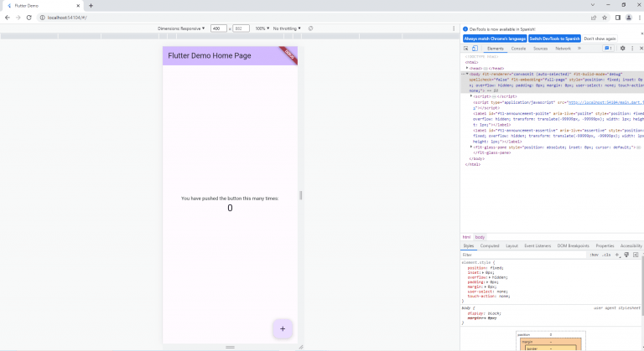Reload the localhost page
The image size is (644, 351).
tap(29, 18)
